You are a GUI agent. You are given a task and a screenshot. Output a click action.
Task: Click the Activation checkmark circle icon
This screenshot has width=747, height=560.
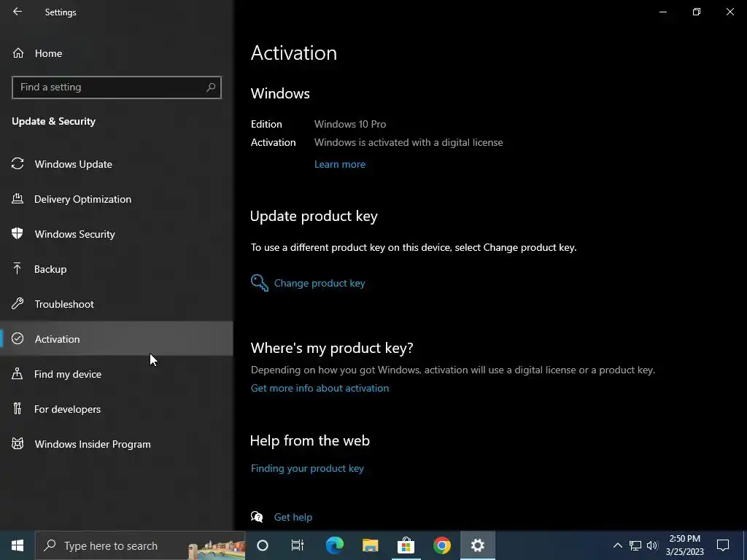point(18,338)
